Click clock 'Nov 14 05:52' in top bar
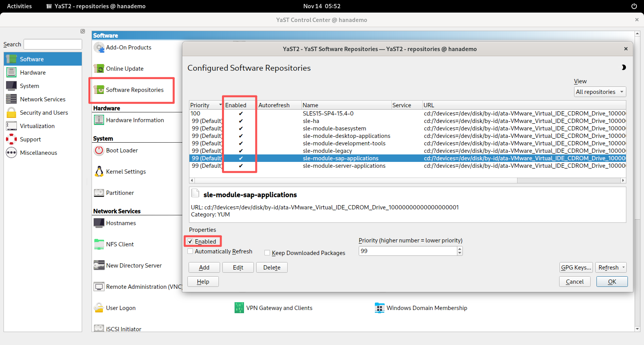This screenshot has width=644, height=345. 322,6
